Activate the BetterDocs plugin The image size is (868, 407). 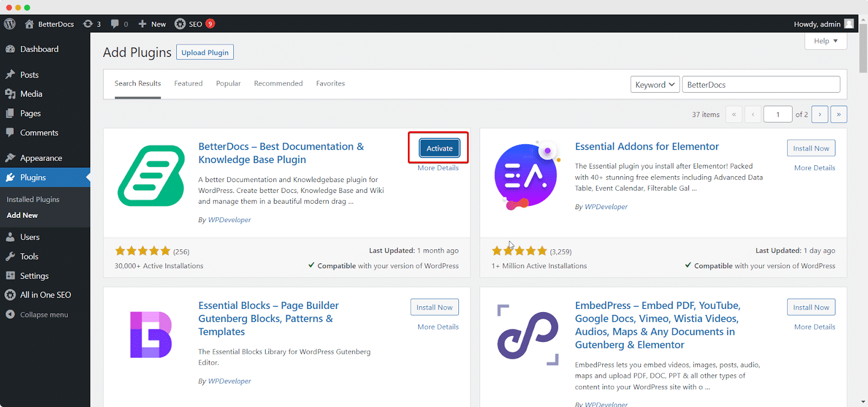tap(439, 148)
